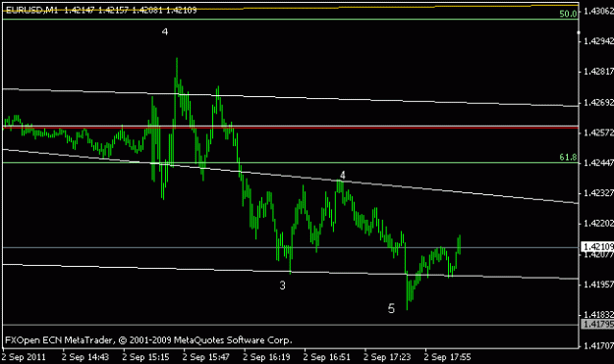This screenshot has height=364, width=614.
Task: Click the 2 Sep 15:15 time label
Action: pos(145,357)
